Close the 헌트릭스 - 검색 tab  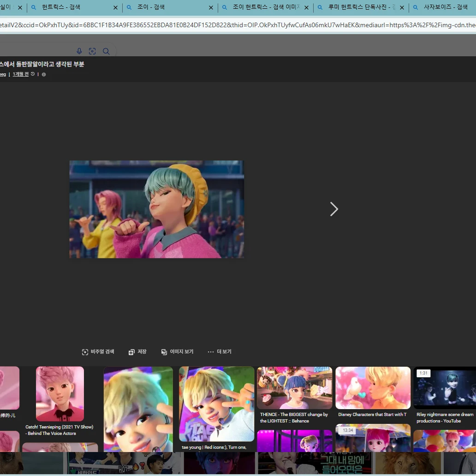[115, 7]
